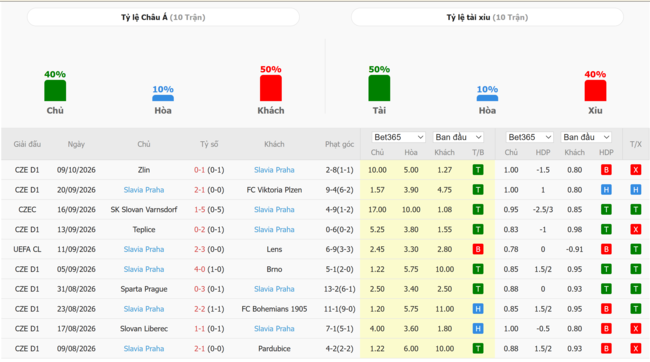
Task: Click the date 09/08/2026
Action: click(76, 348)
